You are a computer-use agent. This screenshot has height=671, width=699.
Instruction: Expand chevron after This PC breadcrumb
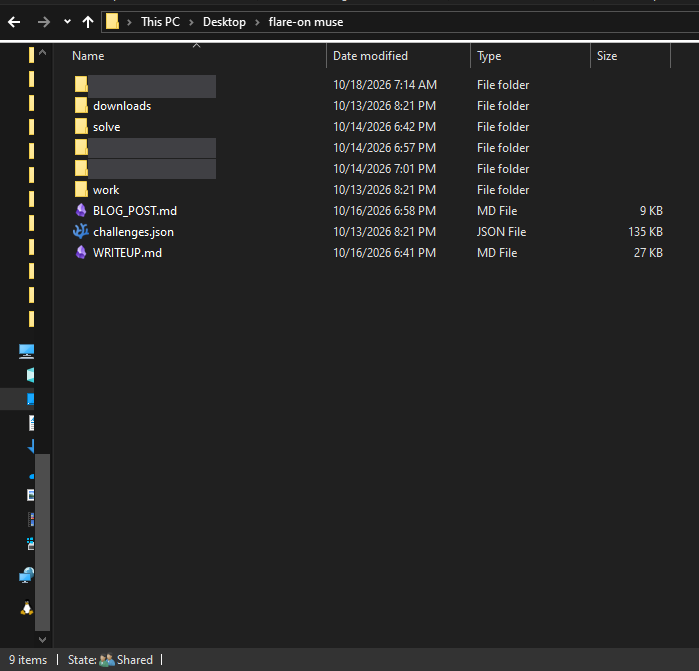click(191, 22)
